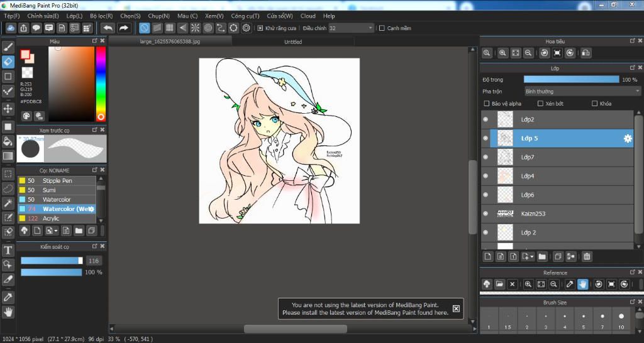Viewport: 644px width, 343px height.
Task: Enable the Xén bớt checkbox
Action: point(540,104)
